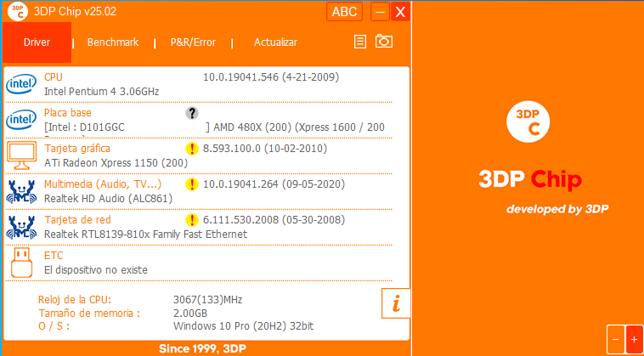Open the screenshot camera tool

[384, 42]
